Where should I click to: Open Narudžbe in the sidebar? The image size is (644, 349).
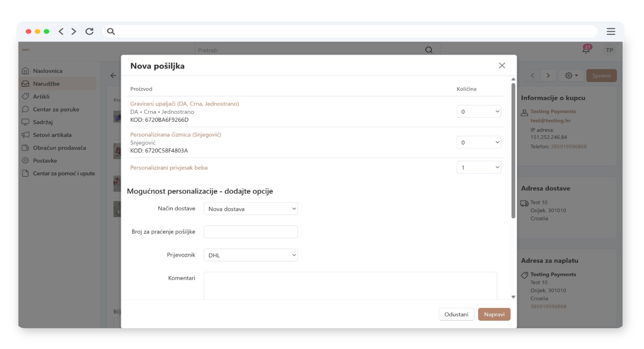tap(46, 84)
